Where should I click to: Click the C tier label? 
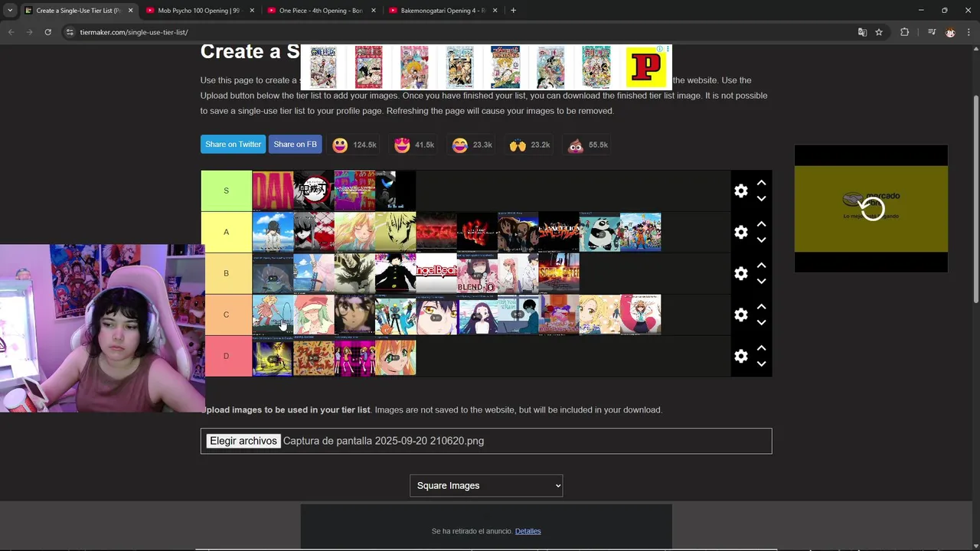click(x=228, y=315)
